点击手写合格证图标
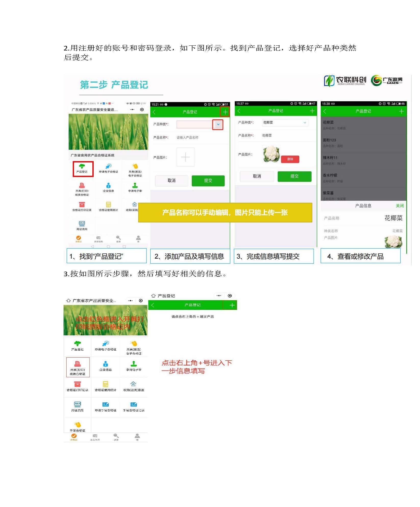Screen dimensions: 420x507 tap(77, 427)
